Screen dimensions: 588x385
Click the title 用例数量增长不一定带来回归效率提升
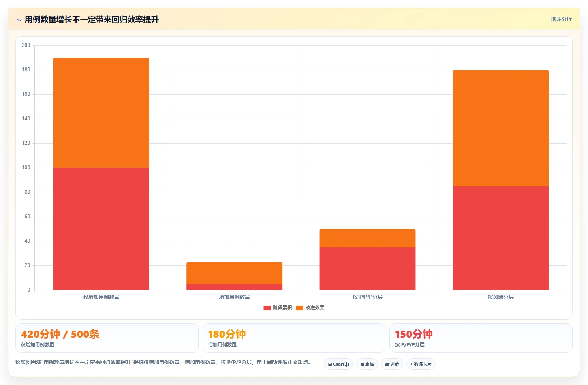pyautogui.click(x=92, y=19)
